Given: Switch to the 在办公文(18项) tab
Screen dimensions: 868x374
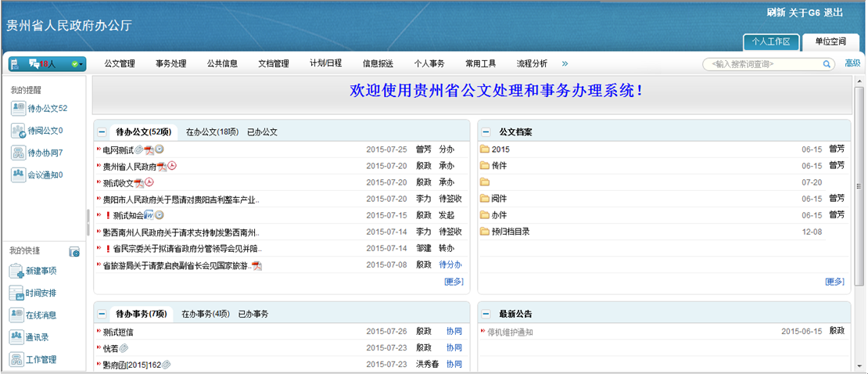Looking at the screenshot, I should coord(212,132).
